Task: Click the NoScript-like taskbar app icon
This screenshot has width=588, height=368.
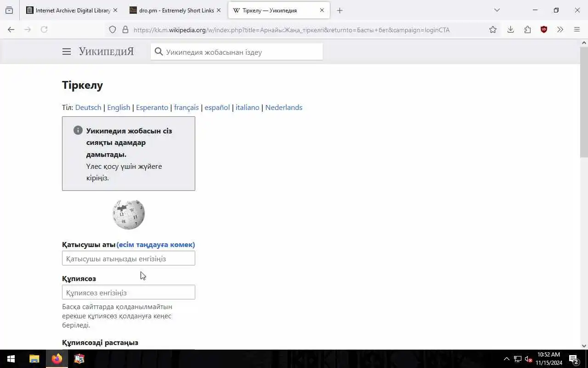Action: [79, 359]
